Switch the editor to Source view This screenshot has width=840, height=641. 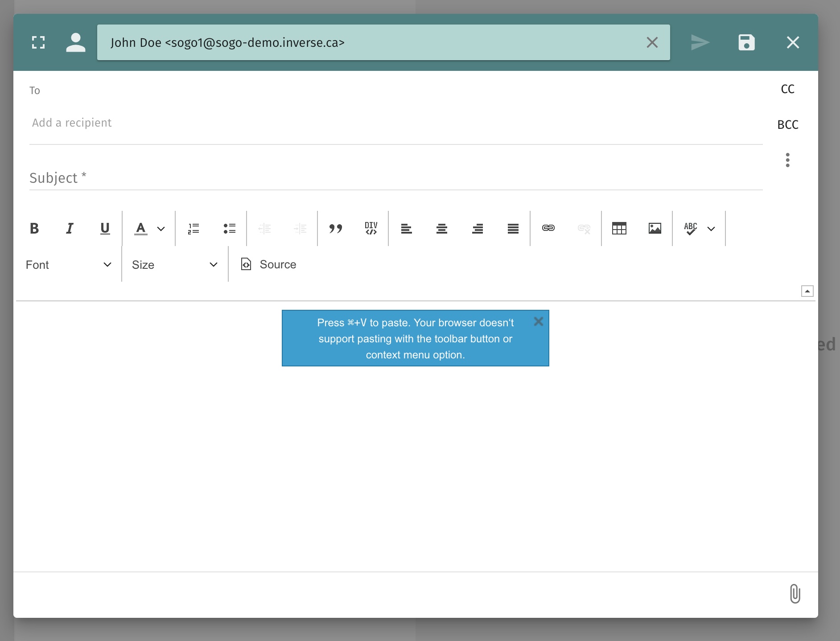[268, 265]
